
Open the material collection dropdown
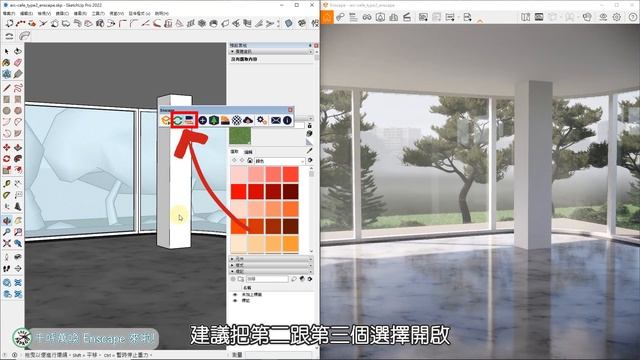tap(280, 161)
